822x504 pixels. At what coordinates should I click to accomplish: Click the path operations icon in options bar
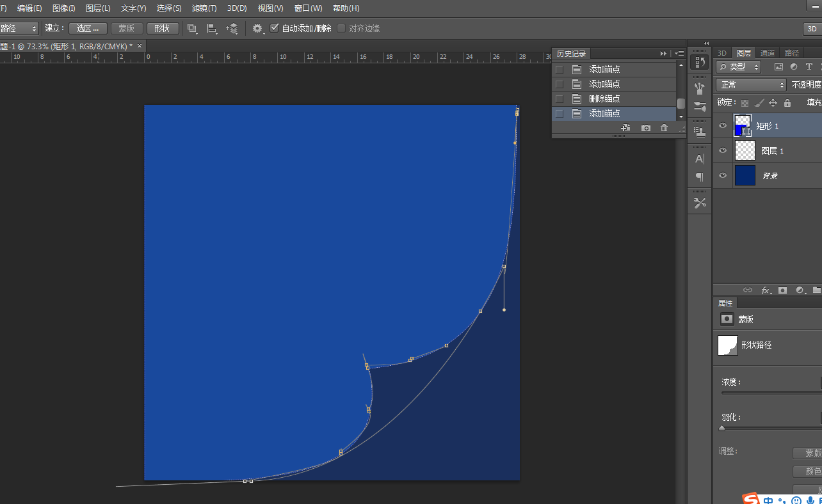(x=192, y=28)
